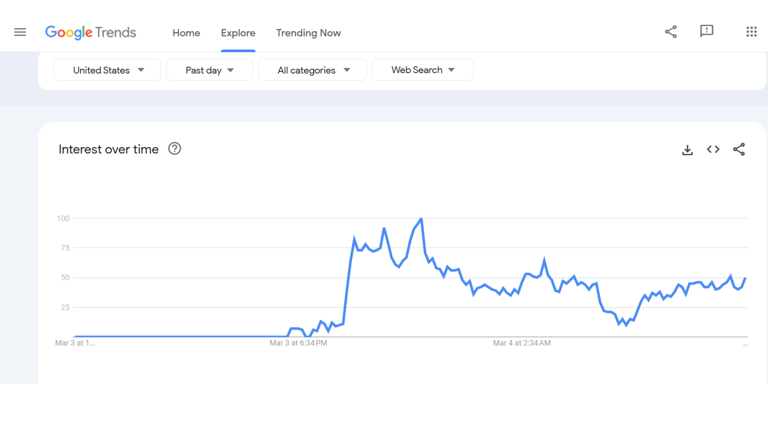Click the share icon in header
The image size is (768, 432).
point(671,32)
